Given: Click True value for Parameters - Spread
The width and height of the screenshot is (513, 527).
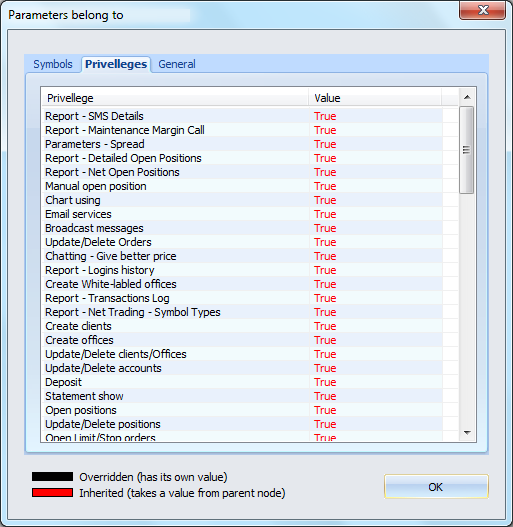Looking at the screenshot, I should click(325, 144).
